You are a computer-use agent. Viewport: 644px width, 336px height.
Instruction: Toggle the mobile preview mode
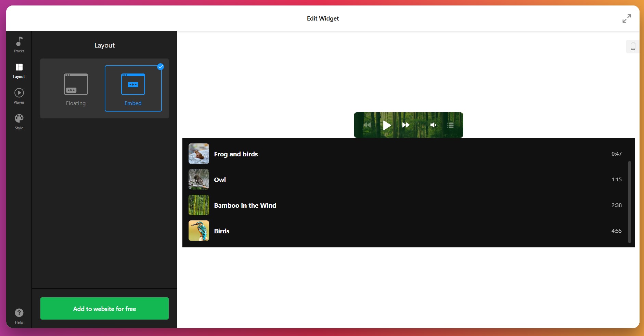click(x=633, y=46)
